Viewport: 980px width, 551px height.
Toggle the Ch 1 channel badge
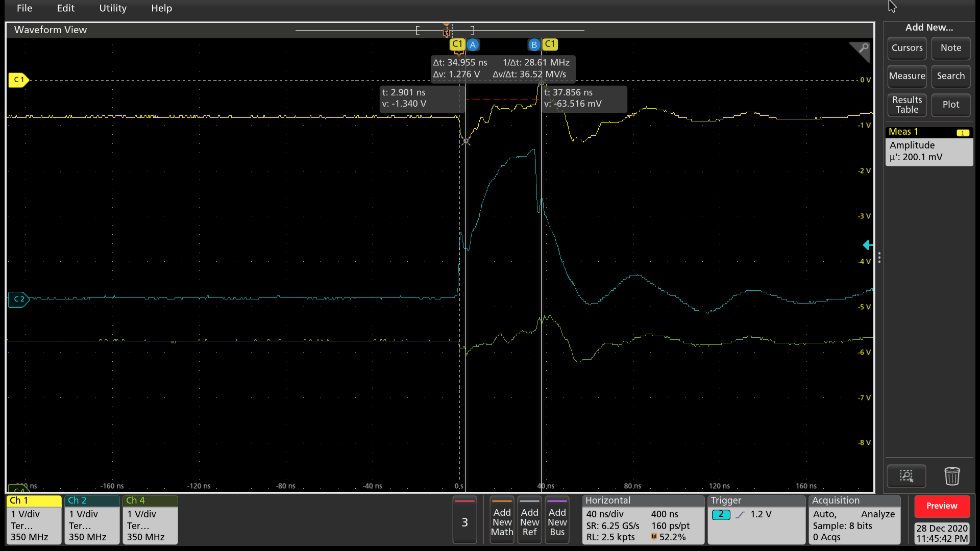tap(34, 519)
